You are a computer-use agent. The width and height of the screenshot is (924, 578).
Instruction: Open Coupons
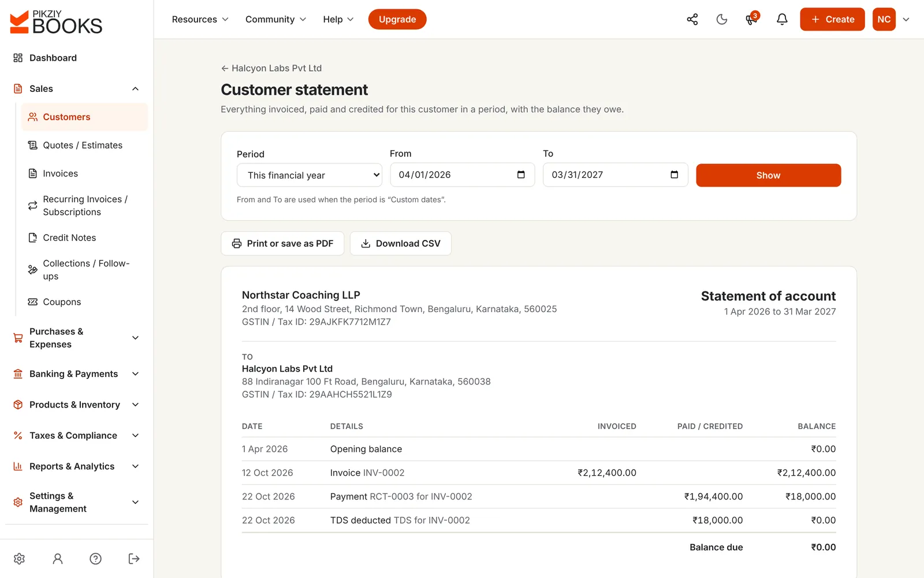pyautogui.click(x=84, y=302)
